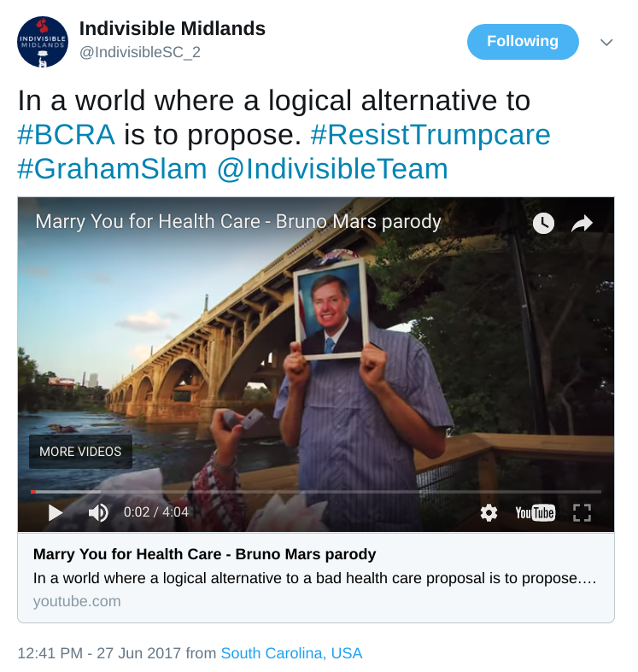Open the #GrahamSlam hashtag
This screenshot has height=672, width=638.
tap(112, 169)
